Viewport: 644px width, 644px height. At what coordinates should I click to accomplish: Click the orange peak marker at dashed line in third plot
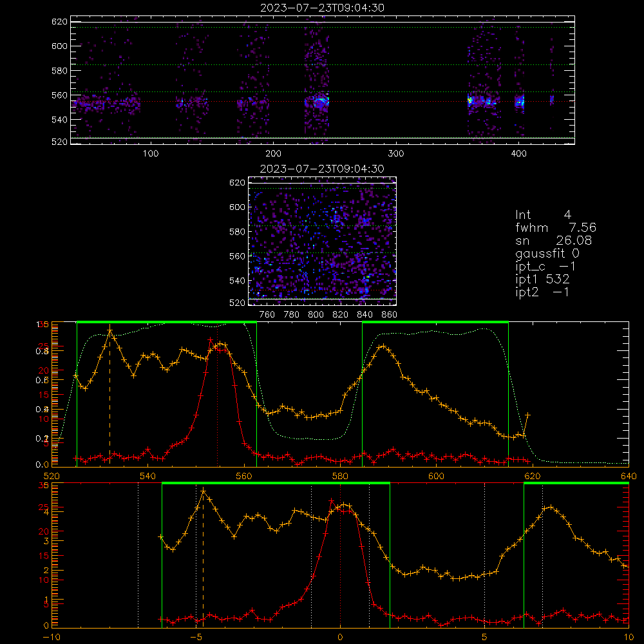109,331
